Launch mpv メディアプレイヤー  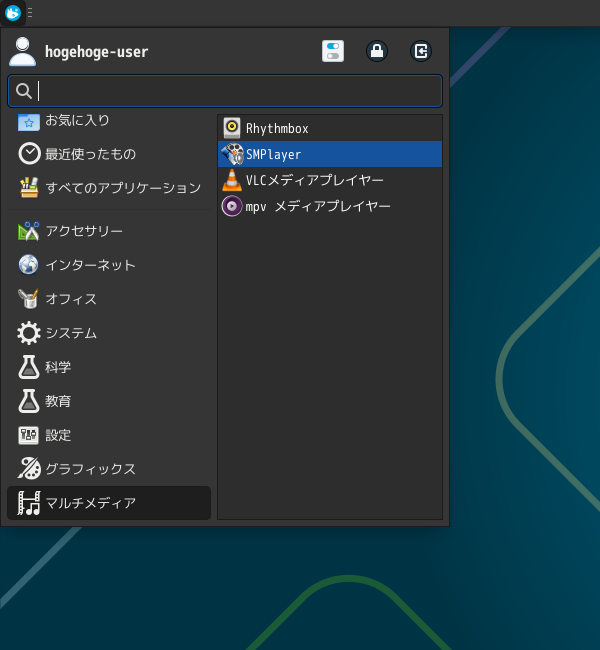point(330,206)
